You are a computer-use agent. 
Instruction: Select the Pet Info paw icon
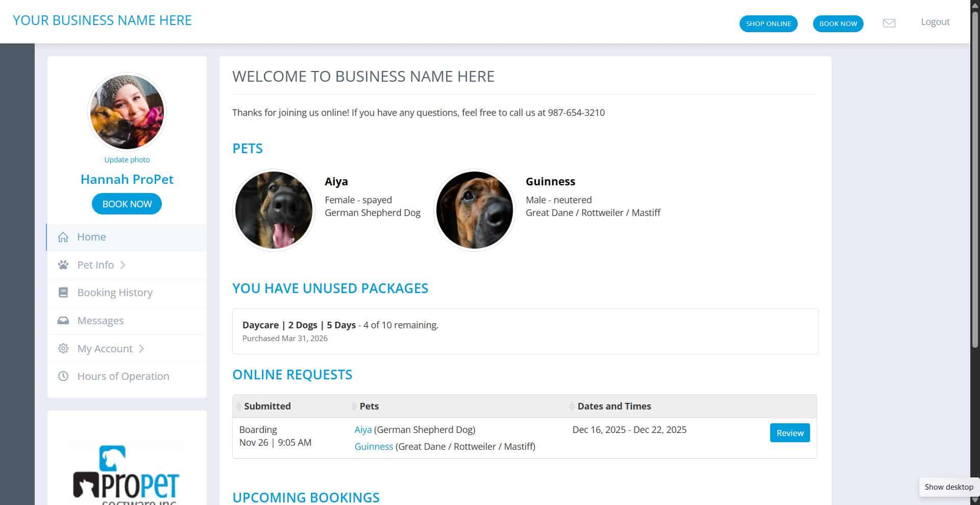63,264
